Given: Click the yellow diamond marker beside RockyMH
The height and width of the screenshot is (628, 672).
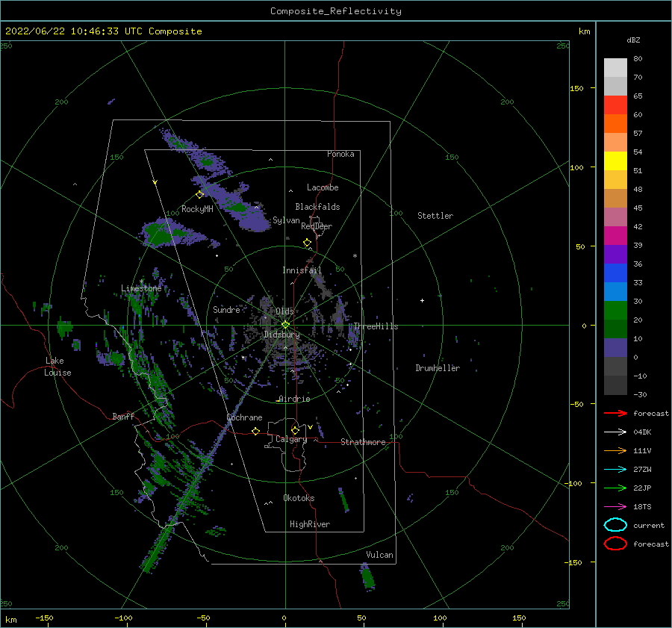Looking at the screenshot, I should point(199,195).
